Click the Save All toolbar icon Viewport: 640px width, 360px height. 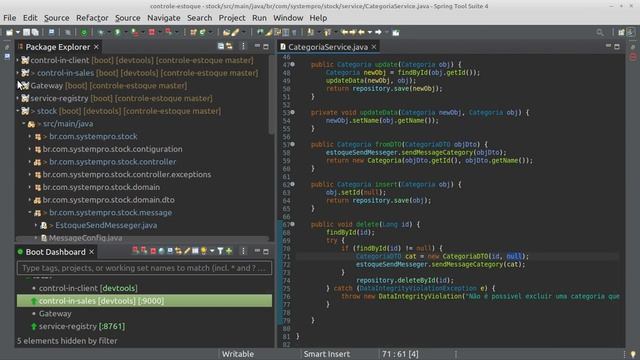[35, 32]
